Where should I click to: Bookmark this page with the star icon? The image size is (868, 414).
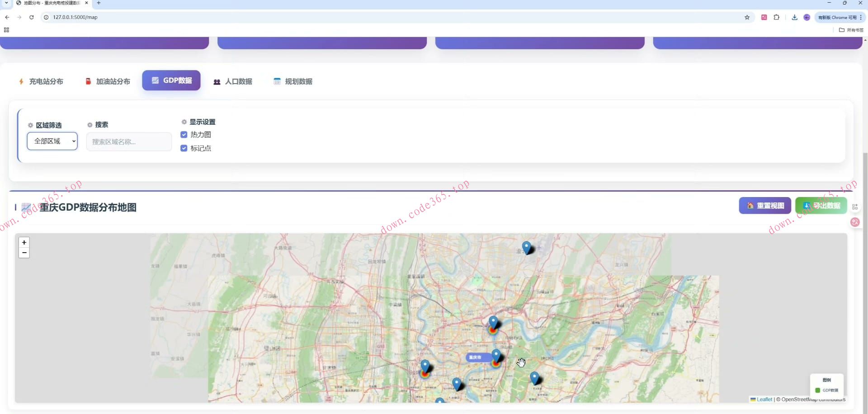pos(747,17)
